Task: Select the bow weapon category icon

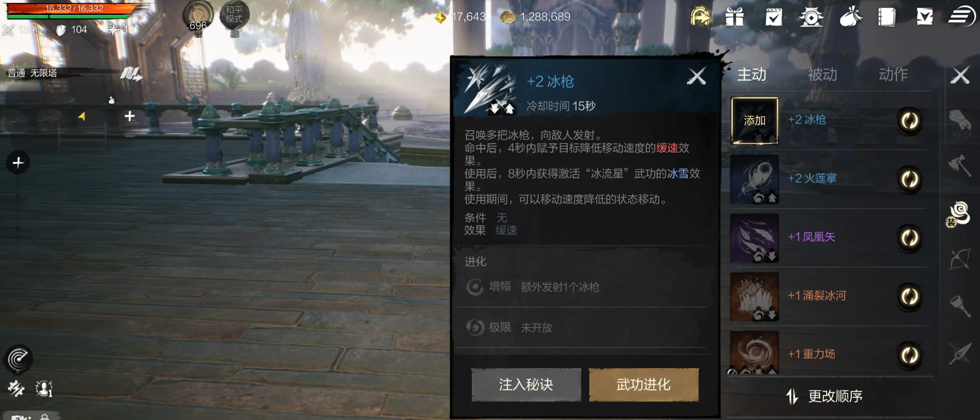Action: click(960, 259)
